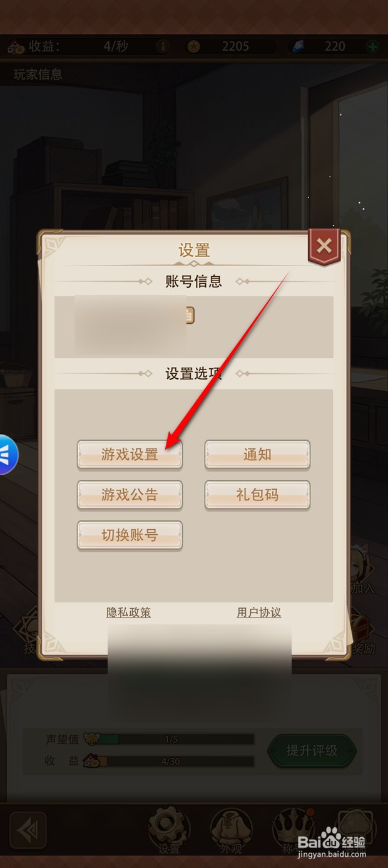Open the crown title icon in the bottom bar
388x868 pixels.
click(x=293, y=829)
